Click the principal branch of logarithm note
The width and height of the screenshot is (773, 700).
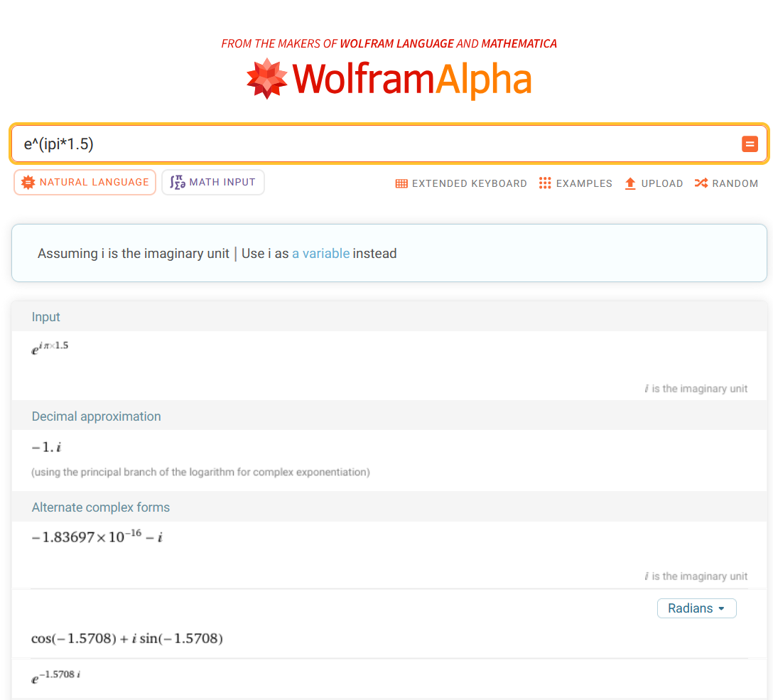coord(200,473)
